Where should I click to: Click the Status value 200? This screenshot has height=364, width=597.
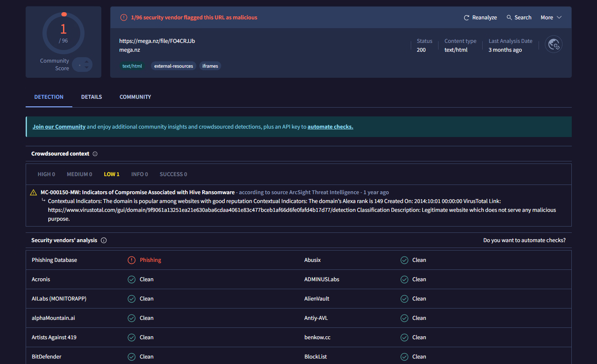pos(421,50)
